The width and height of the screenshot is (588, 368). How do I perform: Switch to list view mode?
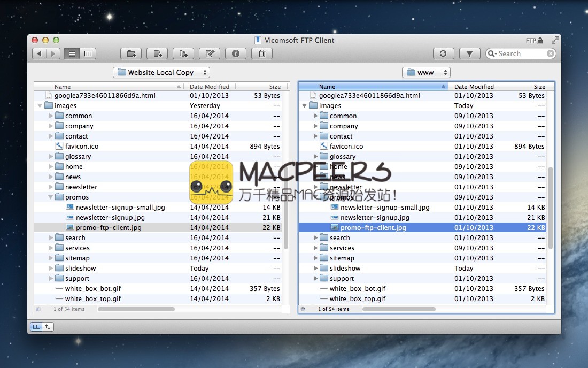point(72,53)
